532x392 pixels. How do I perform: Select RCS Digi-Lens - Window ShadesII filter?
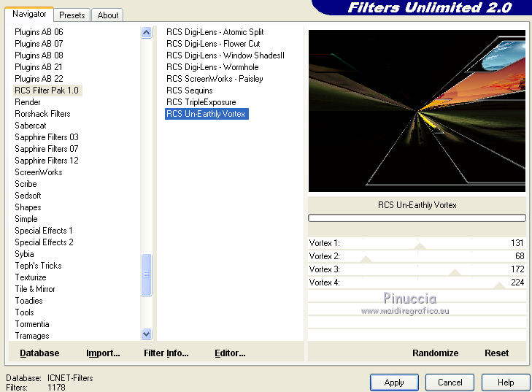coord(225,55)
